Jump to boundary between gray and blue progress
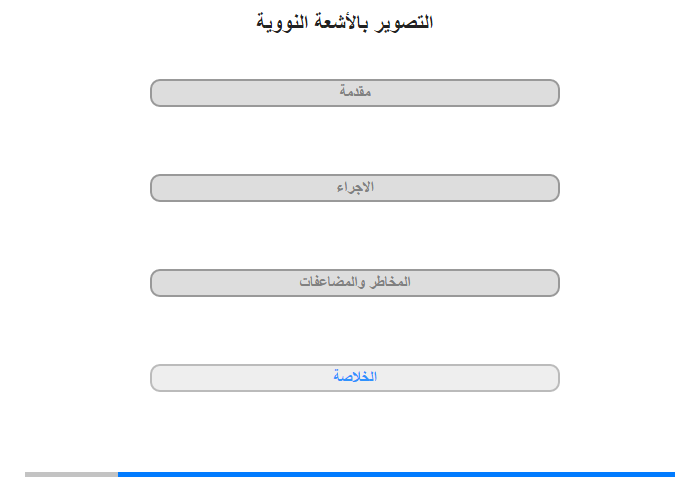The width and height of the screenshot is (700, 480). point(118,474)
